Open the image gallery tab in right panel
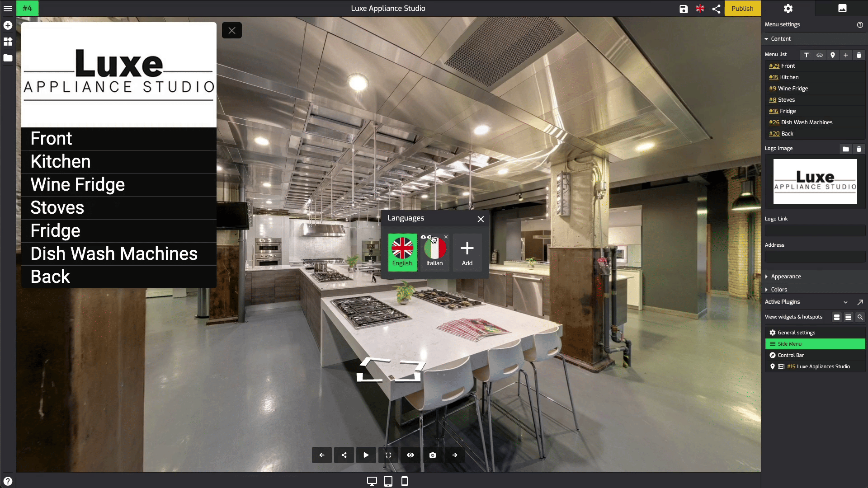 [842, 9]
